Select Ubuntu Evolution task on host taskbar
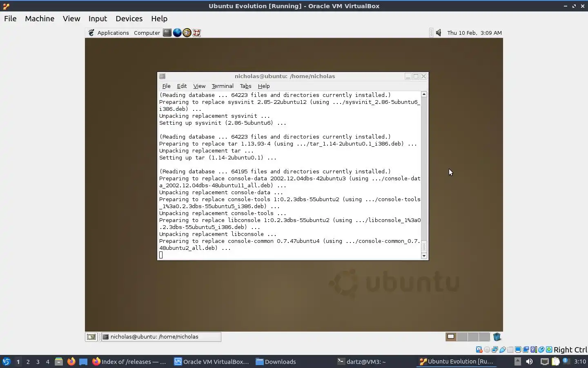Image resolution: width=588 pixels, height=368 pixels. tap(456, 361)
